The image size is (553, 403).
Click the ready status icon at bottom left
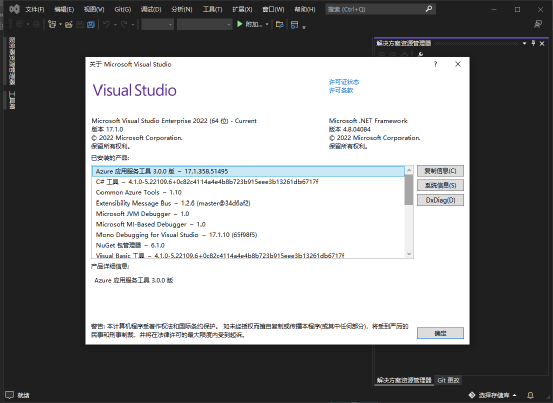10,395
